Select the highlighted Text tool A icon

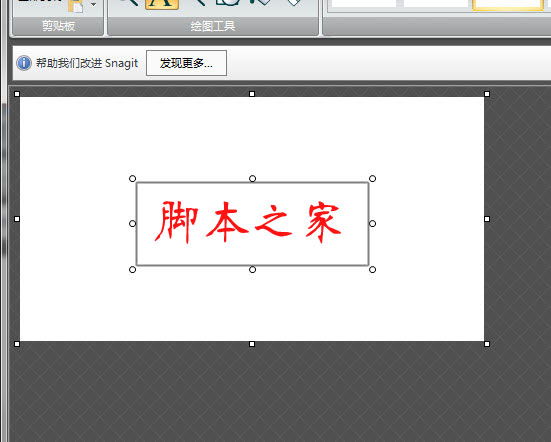162,4
